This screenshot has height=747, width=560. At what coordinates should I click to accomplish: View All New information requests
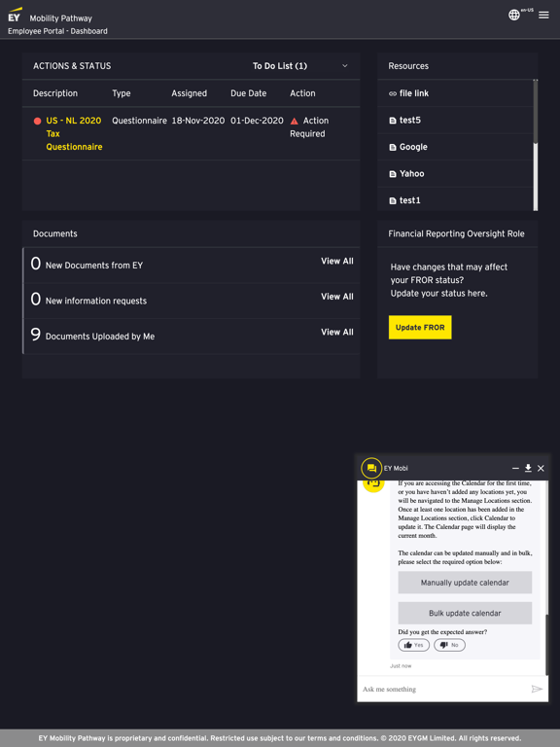(x=337, y=297)
